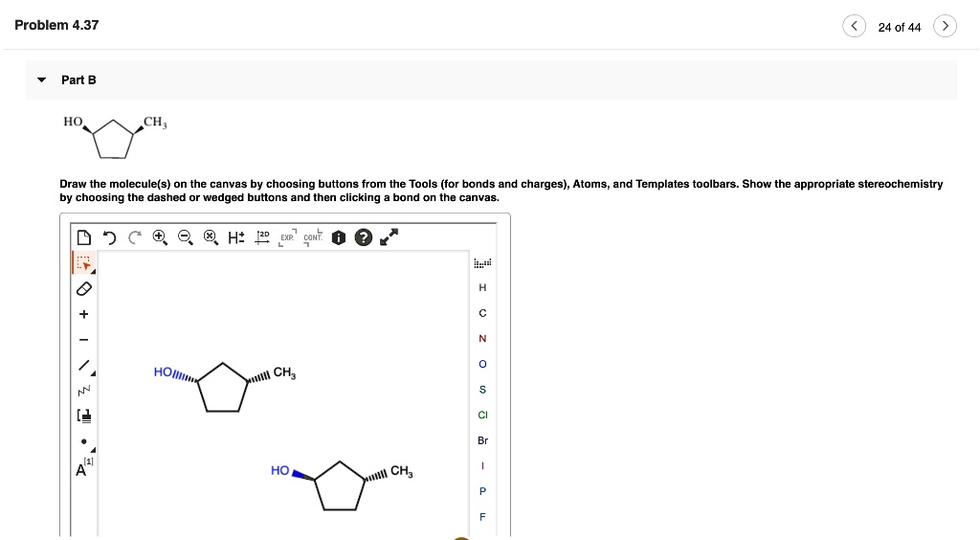Click CH3 label on upper canvas molecule

(x=284, y=372)
